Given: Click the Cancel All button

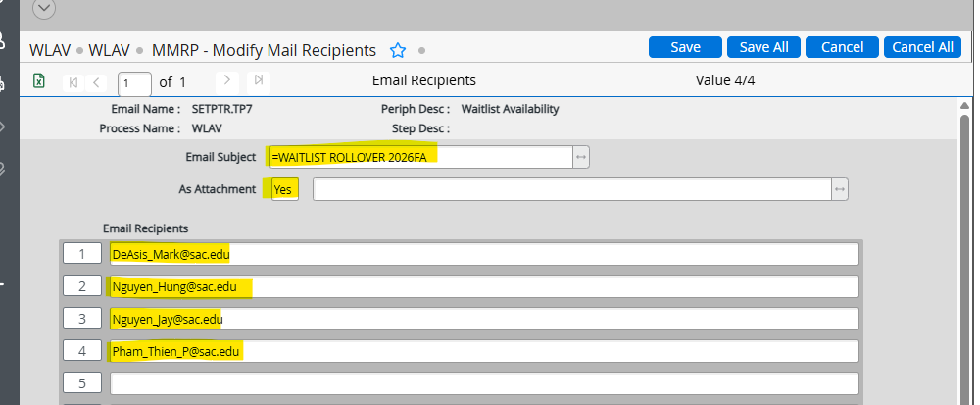Looking at the screenshot, I should [x=922, y=47].
